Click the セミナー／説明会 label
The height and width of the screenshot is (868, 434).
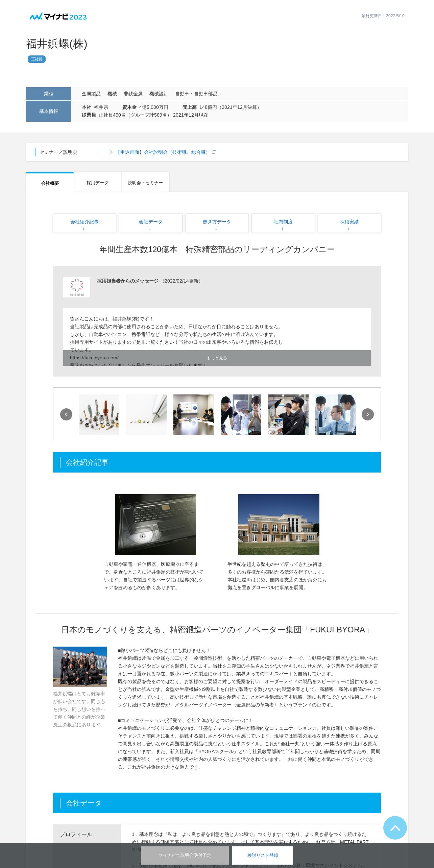tap(58, 152)
